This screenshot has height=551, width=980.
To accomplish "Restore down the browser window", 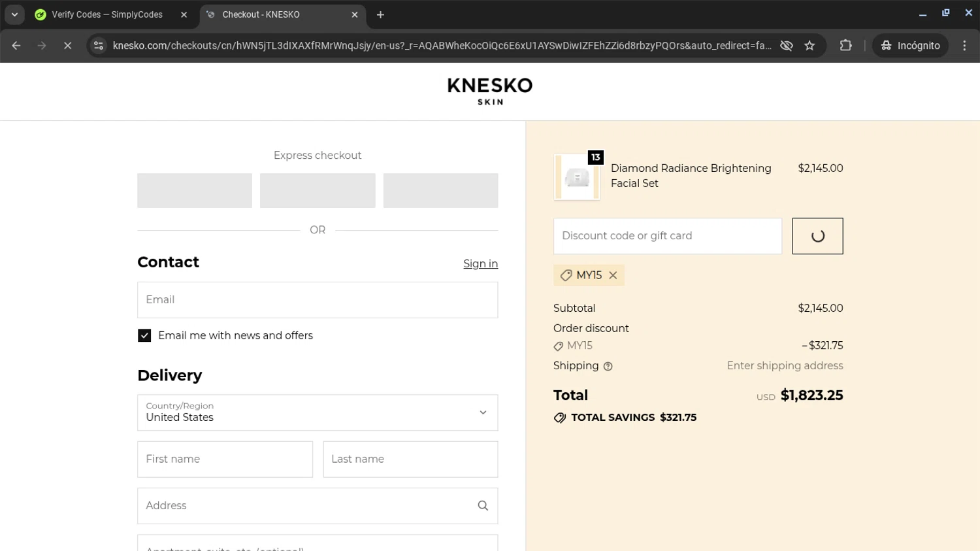I will 945,14.
